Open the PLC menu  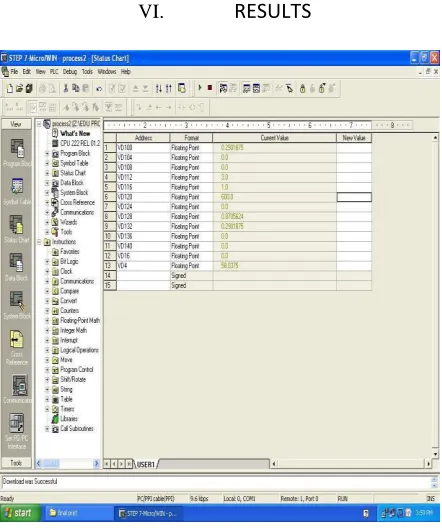54,72
